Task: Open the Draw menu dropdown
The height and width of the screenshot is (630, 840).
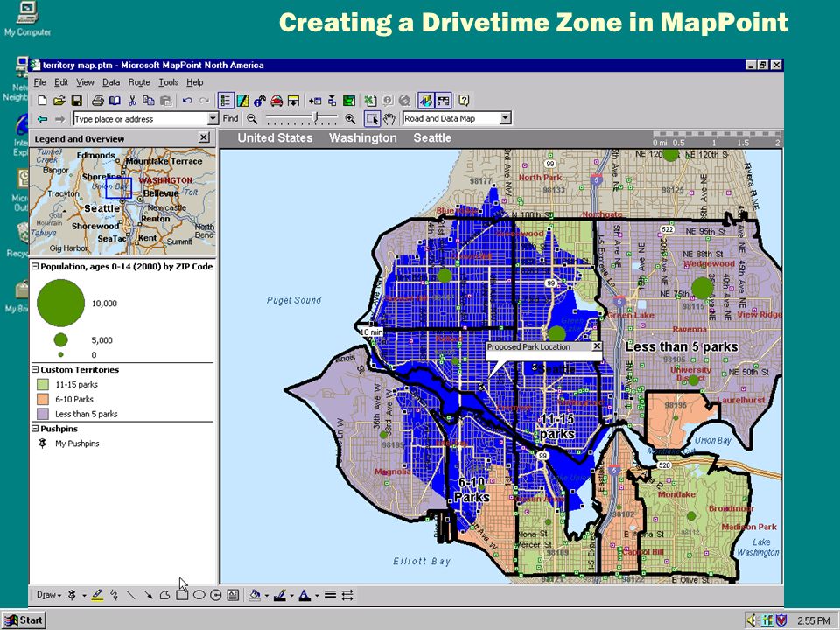Action: [x=49, y=595]
